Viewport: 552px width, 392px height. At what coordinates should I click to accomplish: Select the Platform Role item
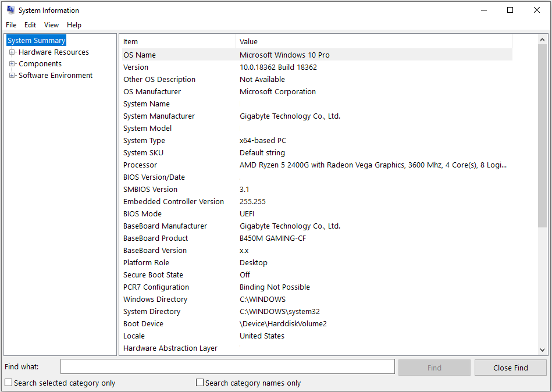(146, 263)
